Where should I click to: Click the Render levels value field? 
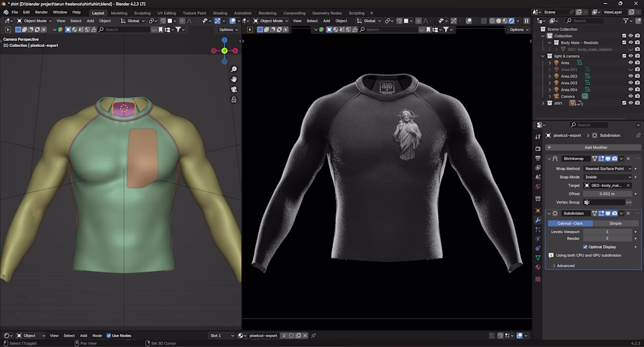coord(608,239)
